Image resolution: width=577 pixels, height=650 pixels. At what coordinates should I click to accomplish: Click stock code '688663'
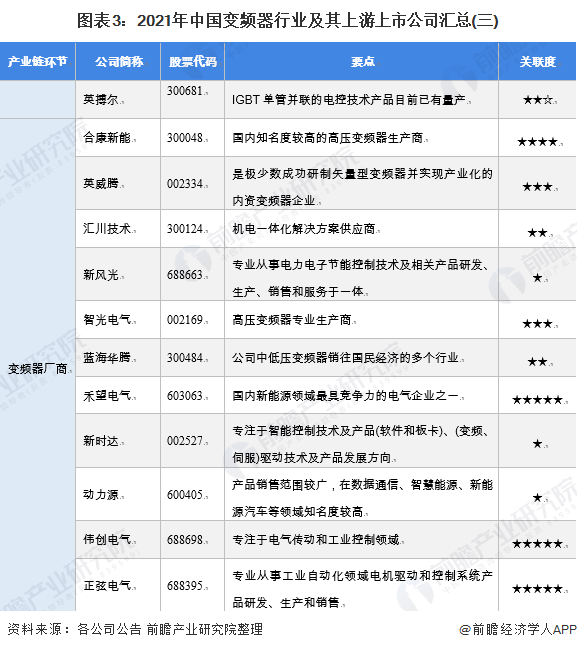[185, 274]
